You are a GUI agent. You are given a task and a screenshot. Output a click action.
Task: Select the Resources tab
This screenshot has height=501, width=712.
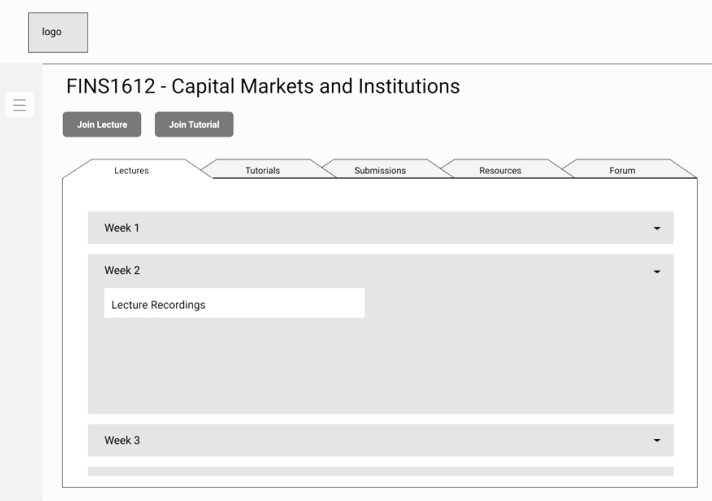(500, 170)
